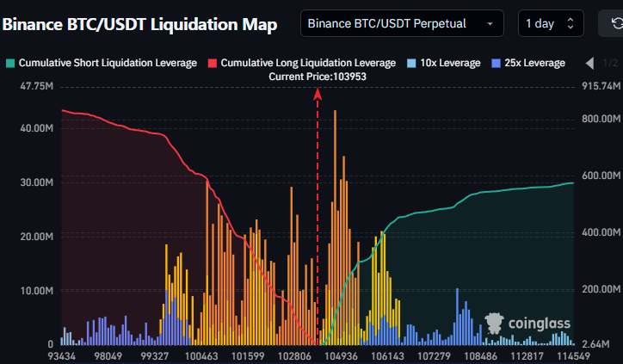The image size is (623, 364).
Task: Click the light blue 10x swatch
Action: point(411,63)
